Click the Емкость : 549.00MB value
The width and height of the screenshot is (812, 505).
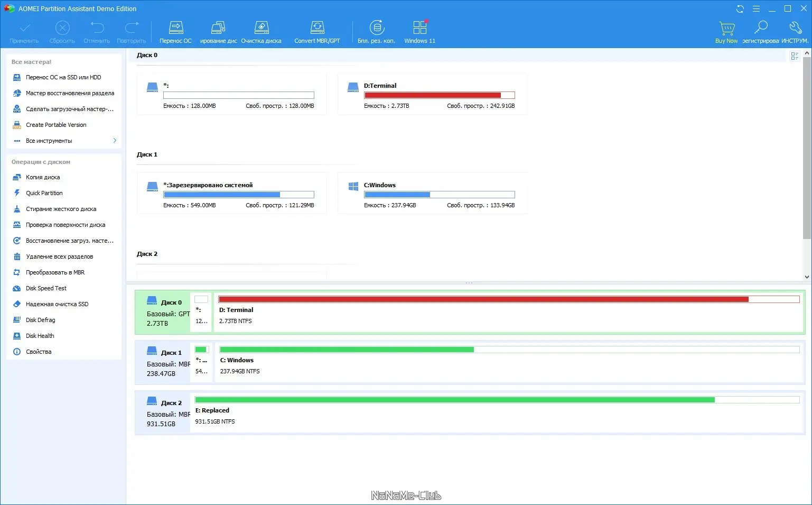[190, 205]
